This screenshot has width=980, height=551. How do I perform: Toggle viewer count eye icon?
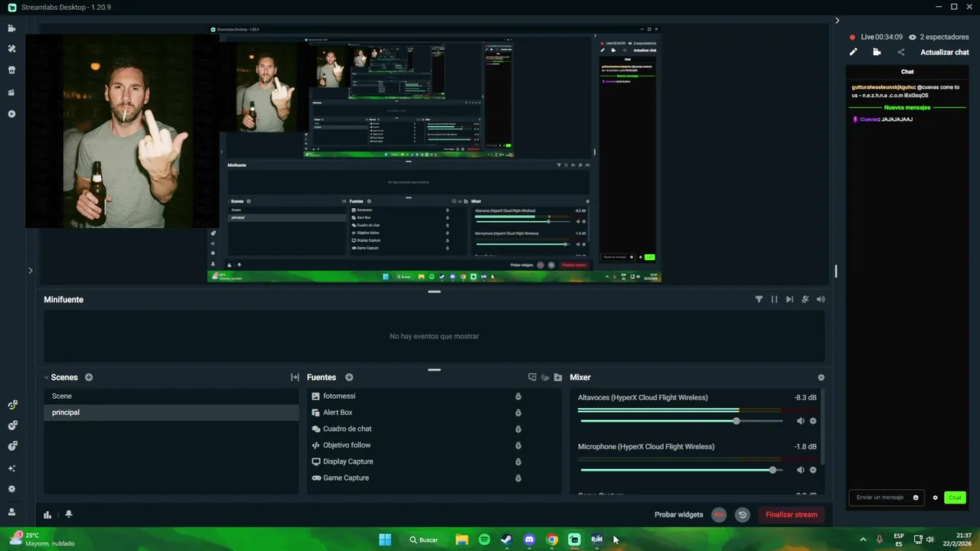click(913, 37)
